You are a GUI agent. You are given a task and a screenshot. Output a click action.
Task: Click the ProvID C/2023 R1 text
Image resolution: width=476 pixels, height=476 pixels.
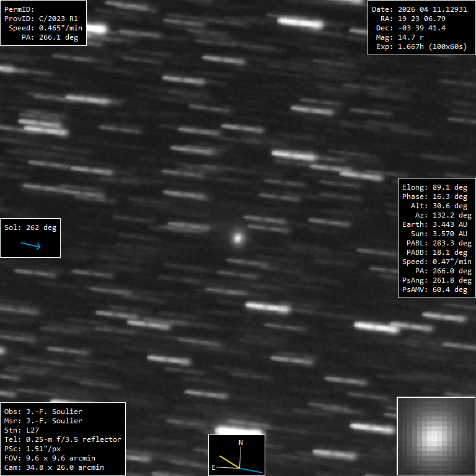tap(43, 19)
